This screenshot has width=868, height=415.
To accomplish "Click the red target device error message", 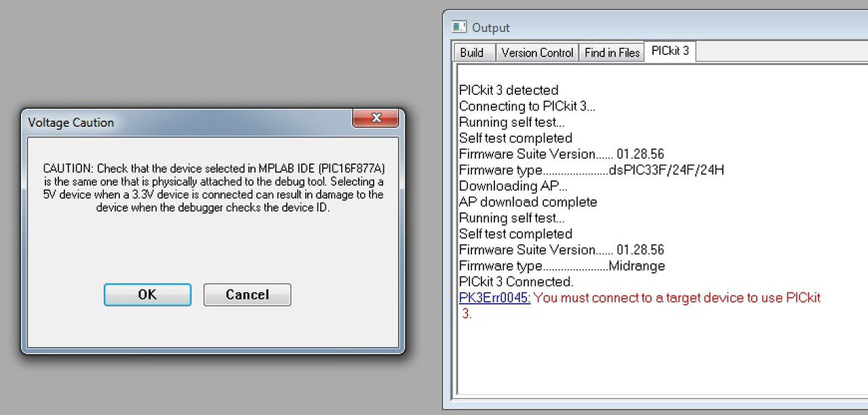I will point(677,298).
